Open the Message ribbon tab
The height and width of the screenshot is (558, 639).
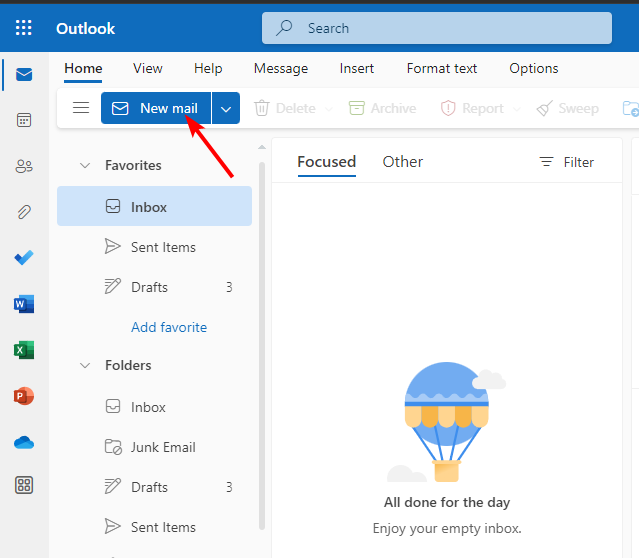point(281,68)
